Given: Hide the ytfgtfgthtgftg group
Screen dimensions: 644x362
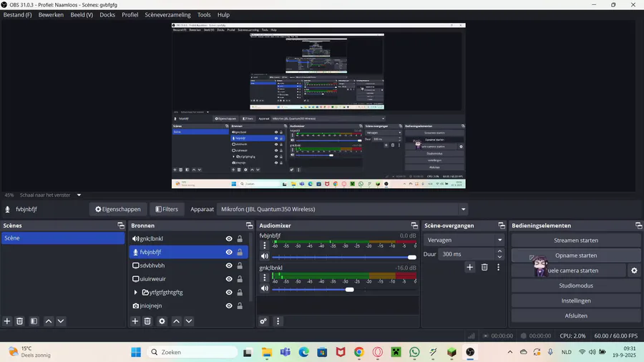Looking at the screenshot, I should [x=229, y=292].
